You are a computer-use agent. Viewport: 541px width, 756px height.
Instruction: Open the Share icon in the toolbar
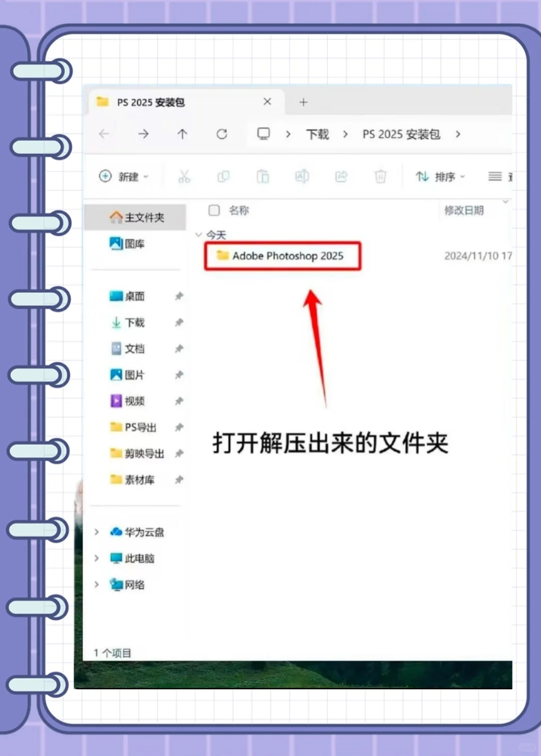coord(341,176)
